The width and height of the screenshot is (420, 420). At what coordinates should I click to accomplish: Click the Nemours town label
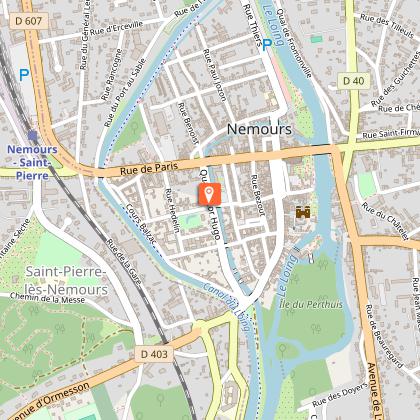pyautogui.click(x=259, y=129)
